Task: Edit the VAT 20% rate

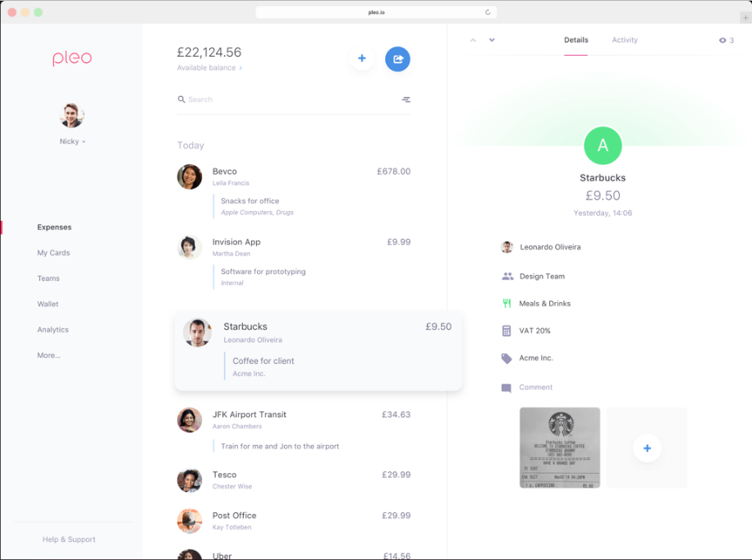Action: (534, 331)
